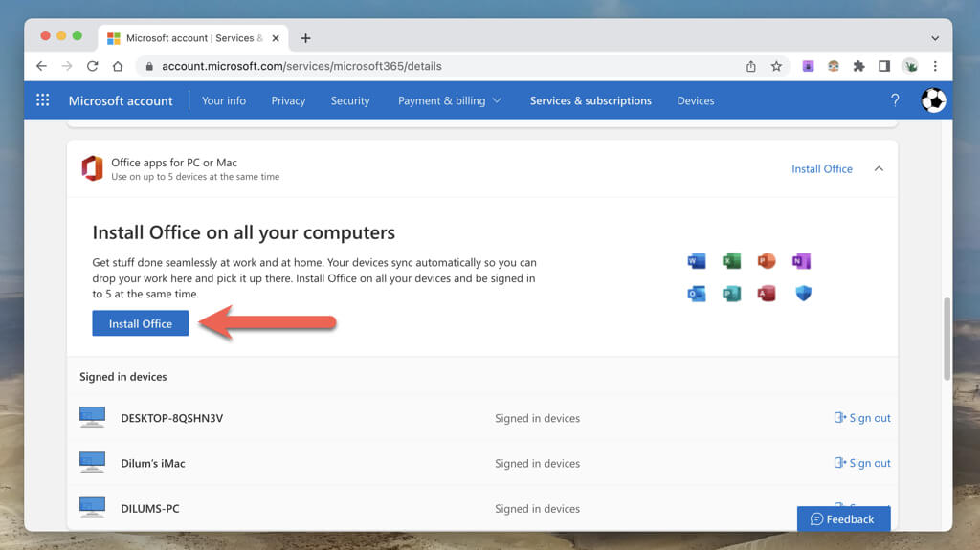This screenshot has height=550, width=980.
Task: Open the Chrome profile avatar
Action: 911,66
